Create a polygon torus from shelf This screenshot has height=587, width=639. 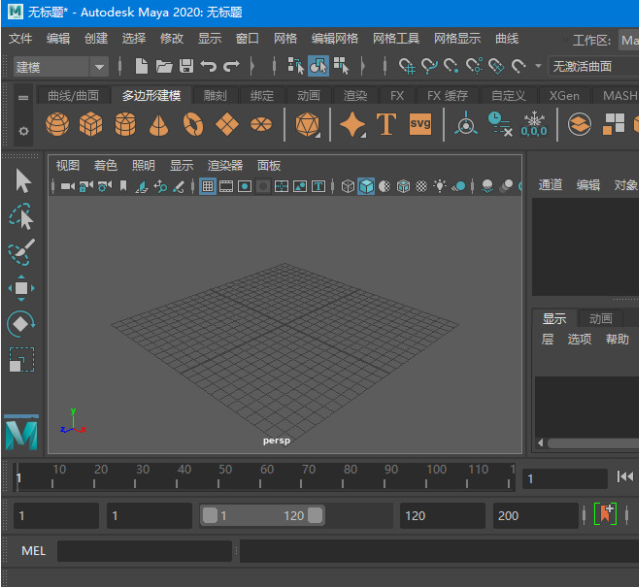pyautogui.click(x=193, y=124)
